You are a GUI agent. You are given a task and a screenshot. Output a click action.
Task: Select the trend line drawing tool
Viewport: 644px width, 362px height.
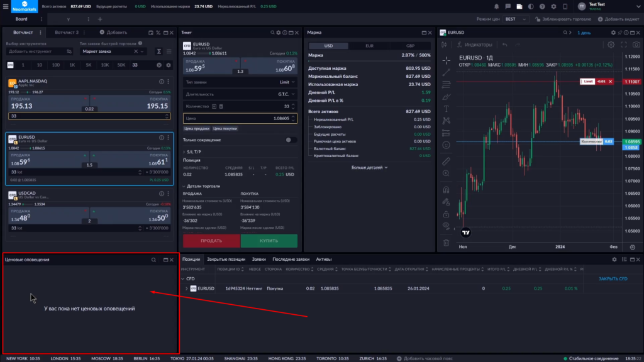tap(447, 73)
